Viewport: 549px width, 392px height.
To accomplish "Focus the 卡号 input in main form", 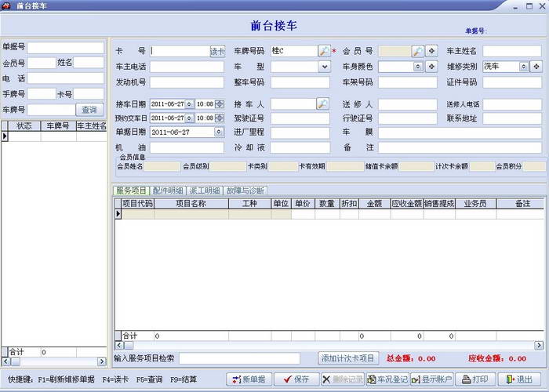I will (180, 51).
